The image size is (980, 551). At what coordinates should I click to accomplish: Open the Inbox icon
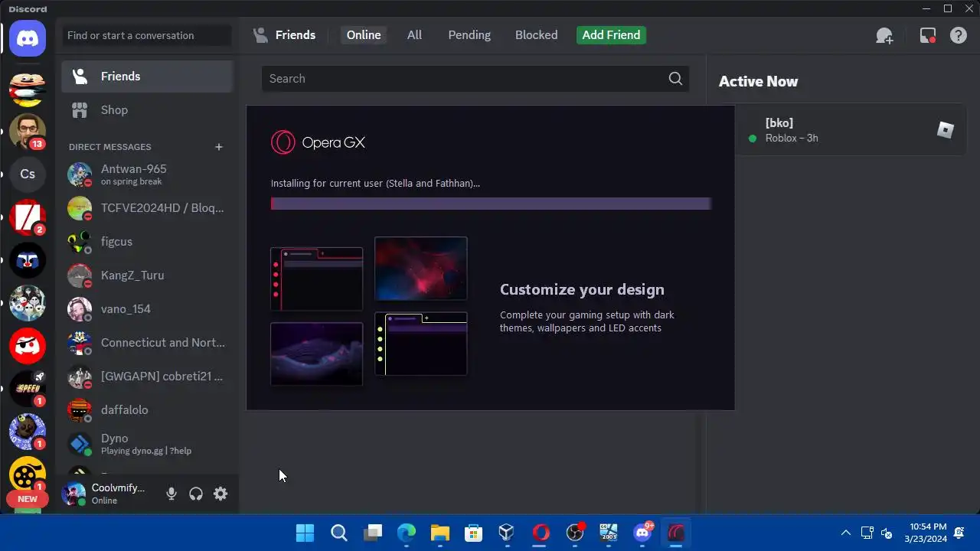coord(928,35)
